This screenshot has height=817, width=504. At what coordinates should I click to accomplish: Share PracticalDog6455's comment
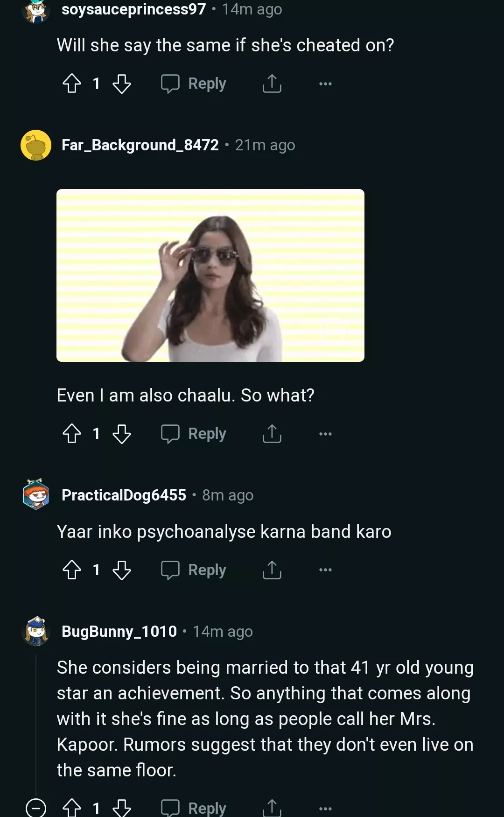(x=272, y=570)
